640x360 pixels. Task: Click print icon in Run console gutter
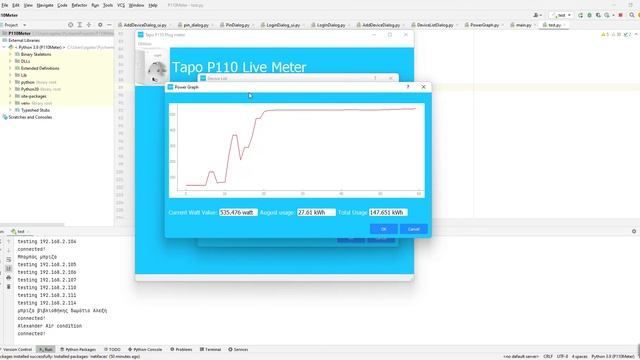click(x=9, y=278)
